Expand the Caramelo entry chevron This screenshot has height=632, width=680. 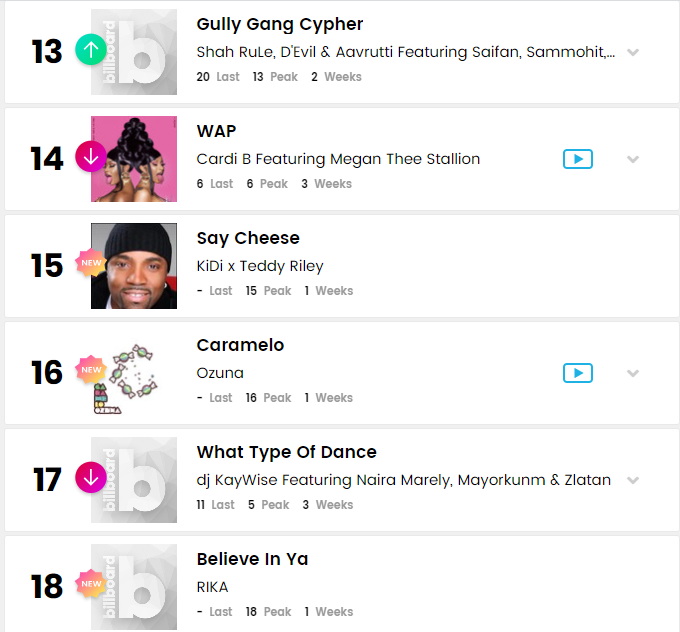[633, 373]
